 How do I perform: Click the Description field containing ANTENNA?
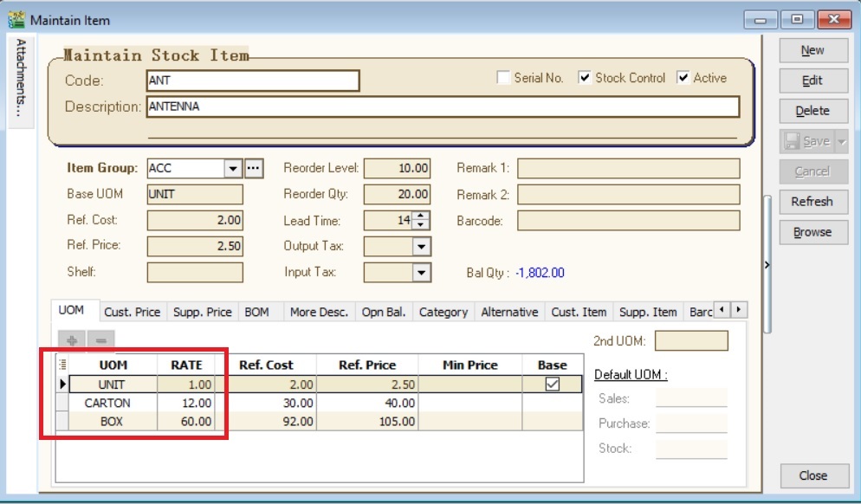[442, 107]
